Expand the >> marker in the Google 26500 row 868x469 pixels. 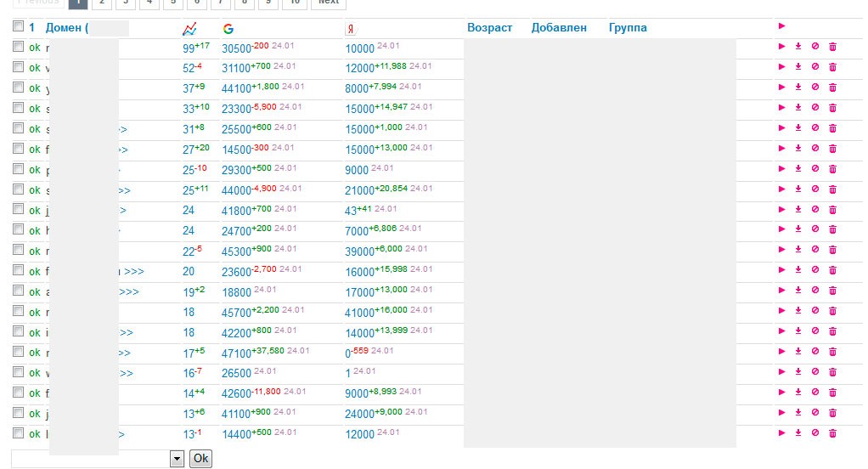[127, 373]
